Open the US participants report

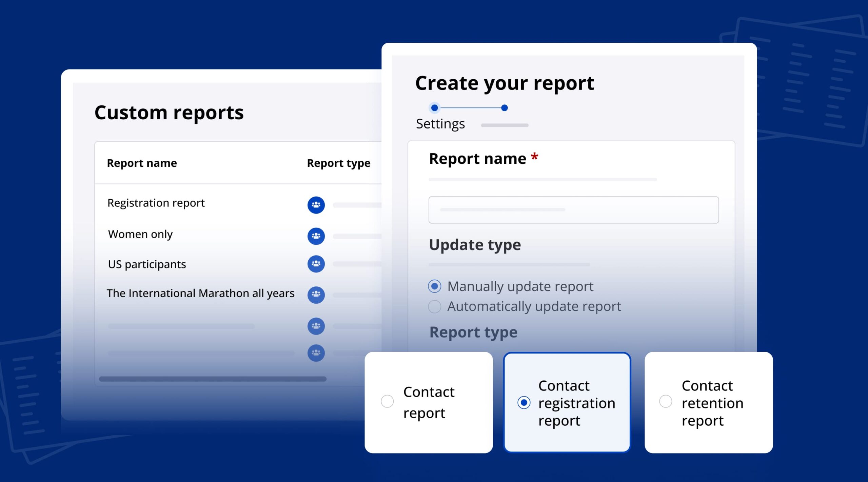(147, 264)
